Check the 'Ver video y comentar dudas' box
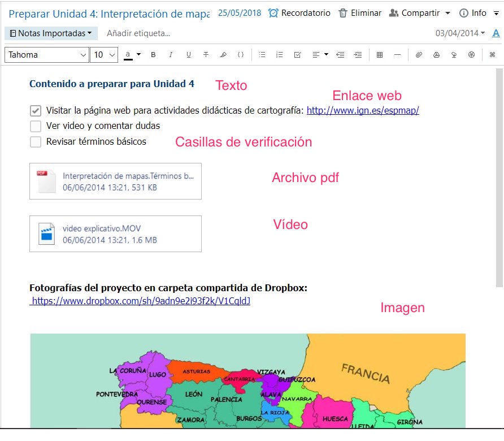Image resolution: width=504 pixels, height=441 pixels. click(36, 126)
